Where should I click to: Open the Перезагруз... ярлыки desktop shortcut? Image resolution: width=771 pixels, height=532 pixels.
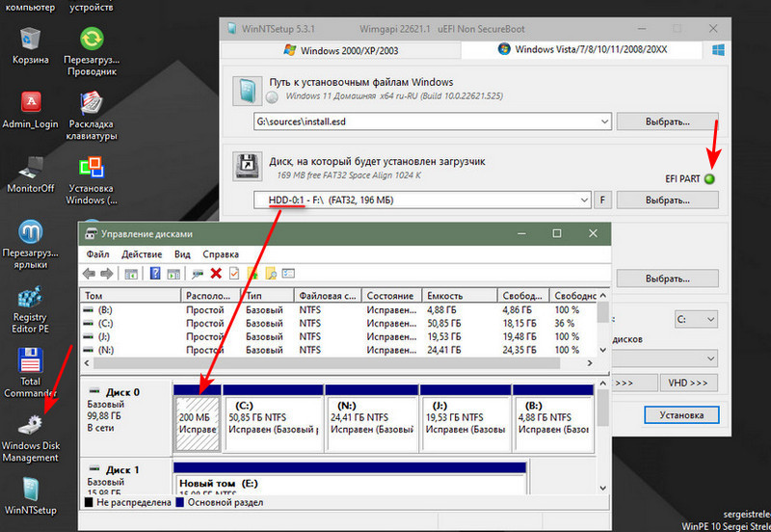[31, 245]
